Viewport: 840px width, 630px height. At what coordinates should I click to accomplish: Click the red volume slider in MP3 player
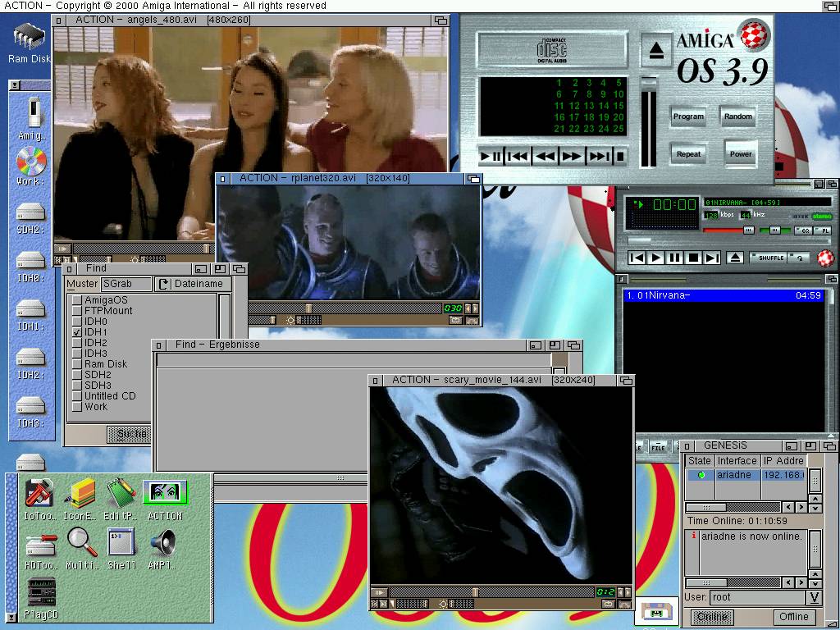(729, 231)
